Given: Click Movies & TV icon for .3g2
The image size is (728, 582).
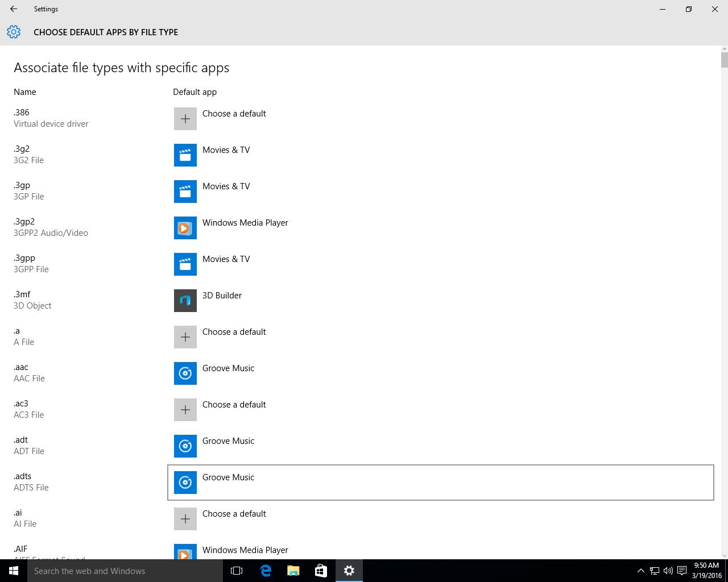Looking at the screenshot, I should 185,155.
